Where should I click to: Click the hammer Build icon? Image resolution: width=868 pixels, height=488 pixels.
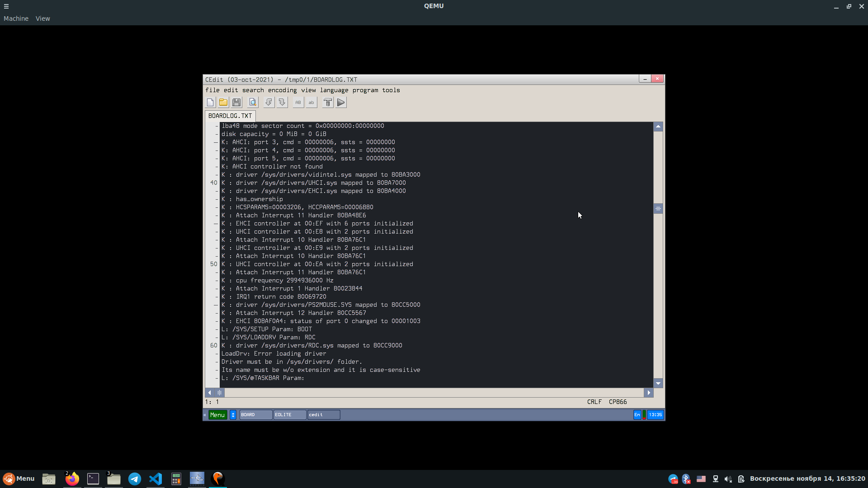click(x=328, y=103)
